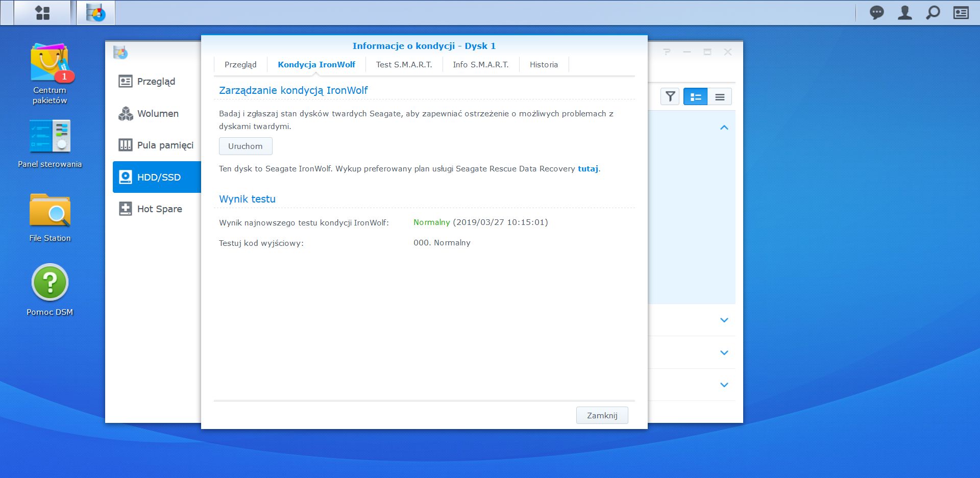Image resolution: width=980 pixels, height=478 pixels.
Task: Click the search magnifier icon
Action: pos(933,13)
